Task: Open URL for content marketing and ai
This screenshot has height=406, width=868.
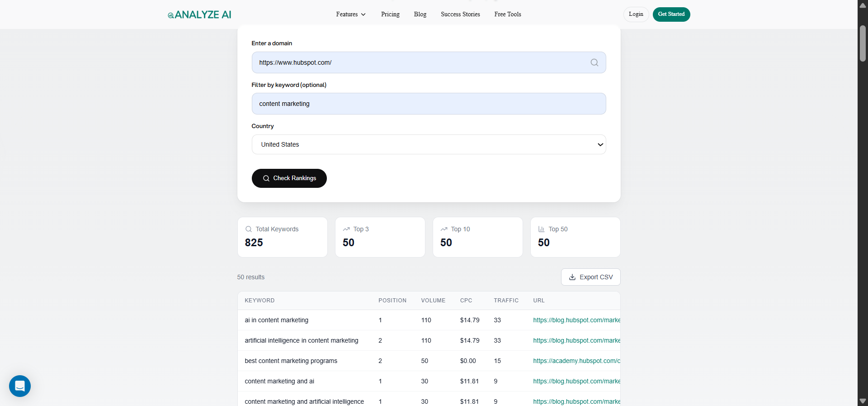Action: (576, 381)
